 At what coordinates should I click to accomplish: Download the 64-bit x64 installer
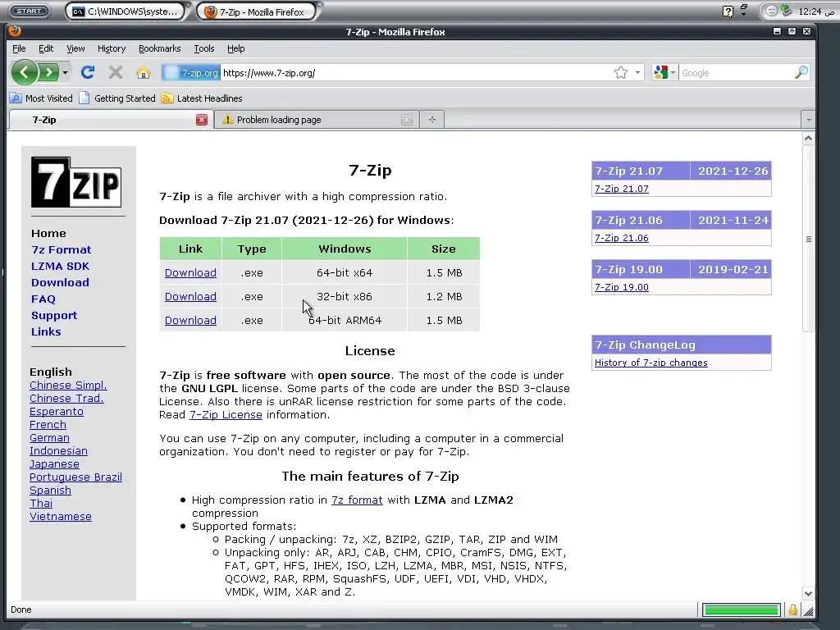tap(190, 272)
